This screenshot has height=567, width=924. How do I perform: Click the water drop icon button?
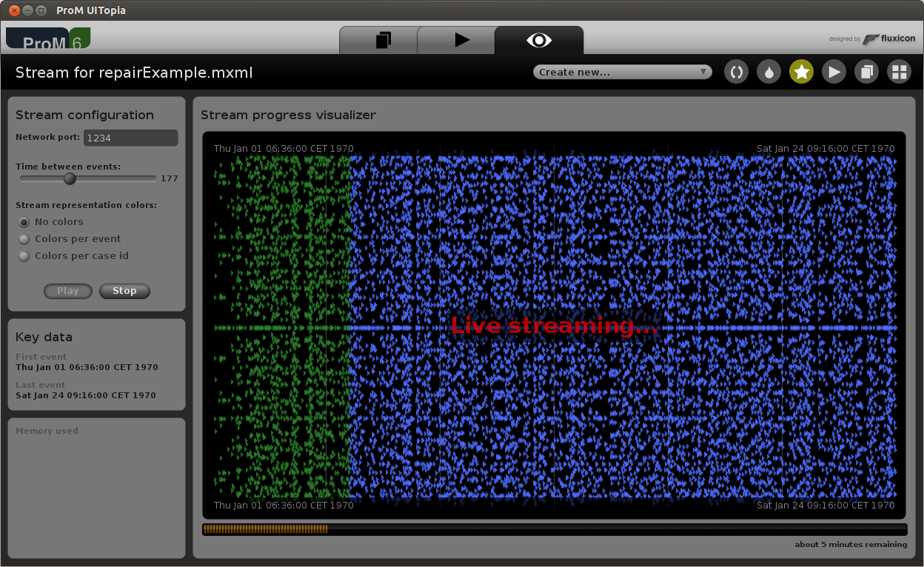[x=769, y=72]
